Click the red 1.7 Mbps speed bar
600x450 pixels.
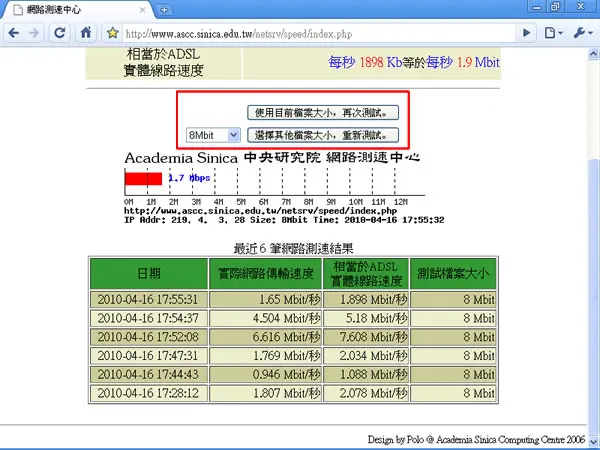143,179
